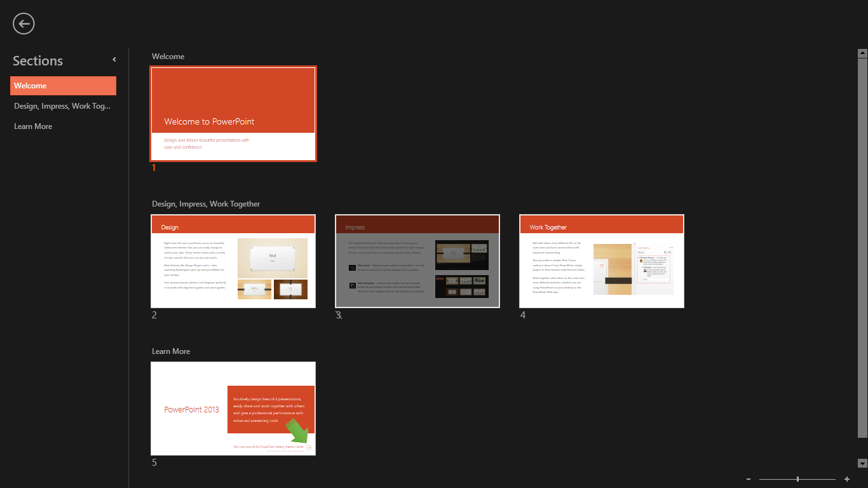Viewport: 868px width, 488px height.
Task: Go to the Work Together slide thumbnail
Action: [x=601, y=261]
